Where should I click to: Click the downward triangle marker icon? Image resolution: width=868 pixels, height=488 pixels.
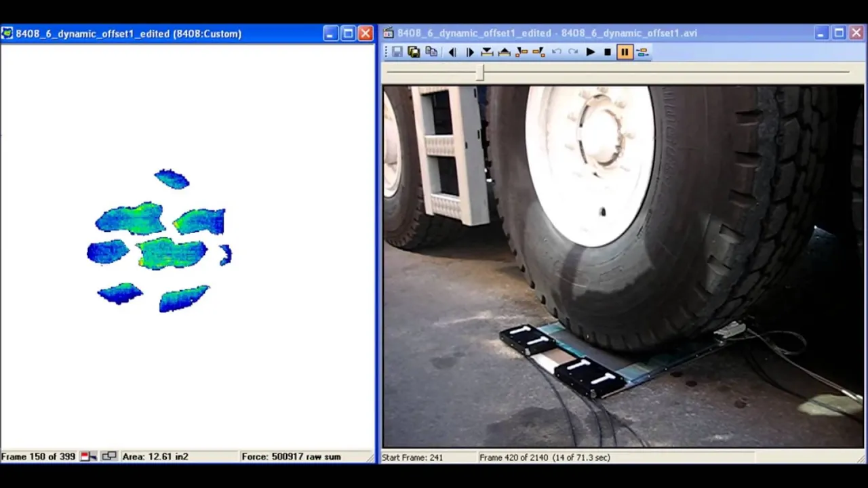point(487,52)
